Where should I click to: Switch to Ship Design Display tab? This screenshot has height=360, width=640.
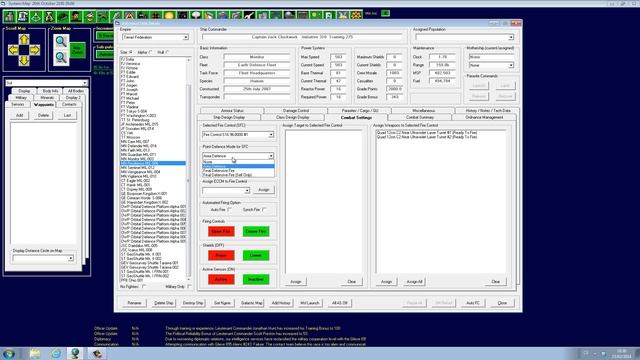pos(229,118)
